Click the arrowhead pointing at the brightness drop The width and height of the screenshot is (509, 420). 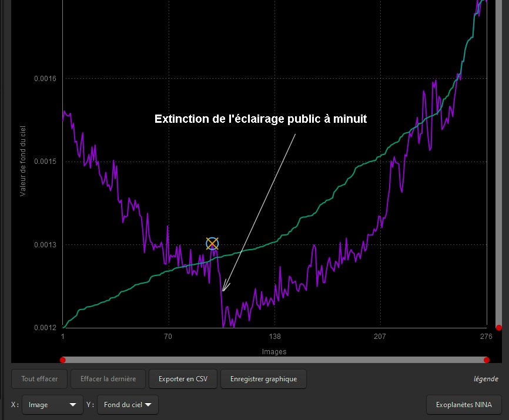tap(224, 288)
